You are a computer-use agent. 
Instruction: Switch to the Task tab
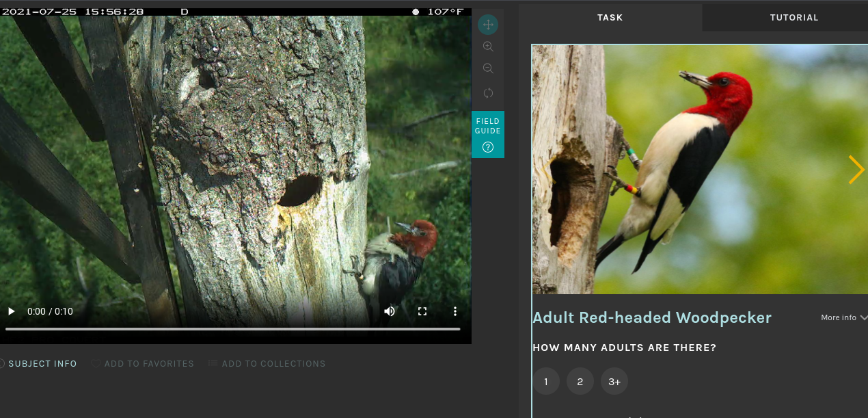[610, 17]
